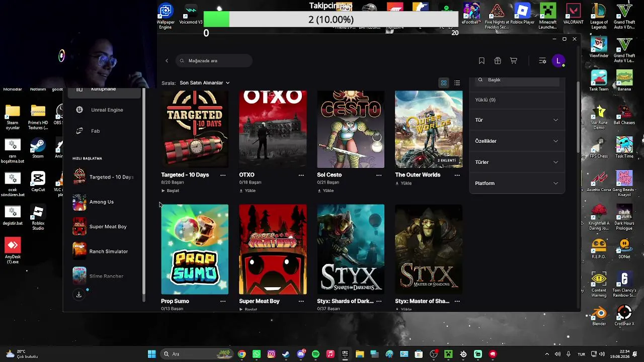Viewport: 644px width, 362px height.
Task: Switch library to list view
Action: [457, 83]
